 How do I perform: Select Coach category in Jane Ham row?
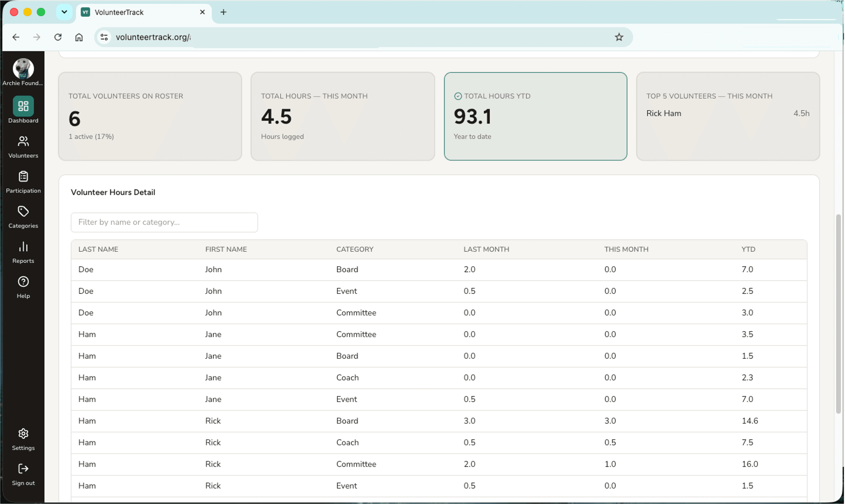[347, 378]
